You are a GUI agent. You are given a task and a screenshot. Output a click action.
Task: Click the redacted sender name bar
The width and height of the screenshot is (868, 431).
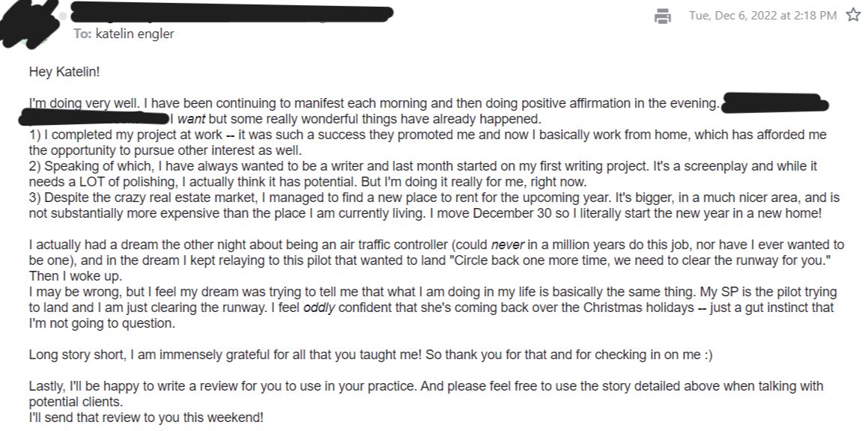(x=232, y=13)
